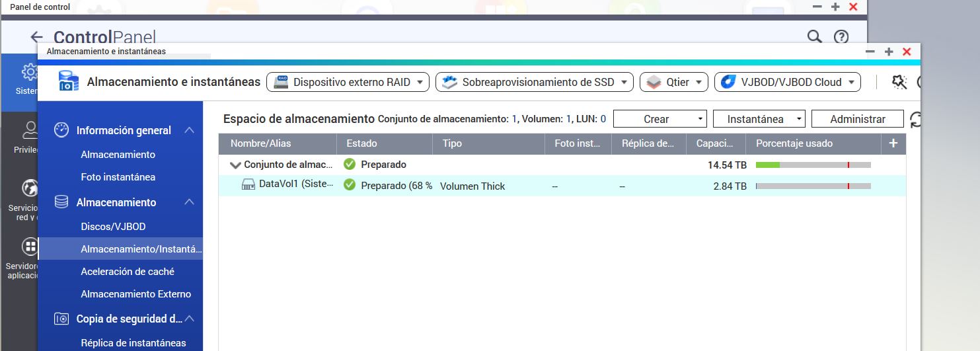This screenshot has width=980, height=351.
Task: Open the VJBOD/VJBOD Cloud dropdown
Action: [787, 83]
